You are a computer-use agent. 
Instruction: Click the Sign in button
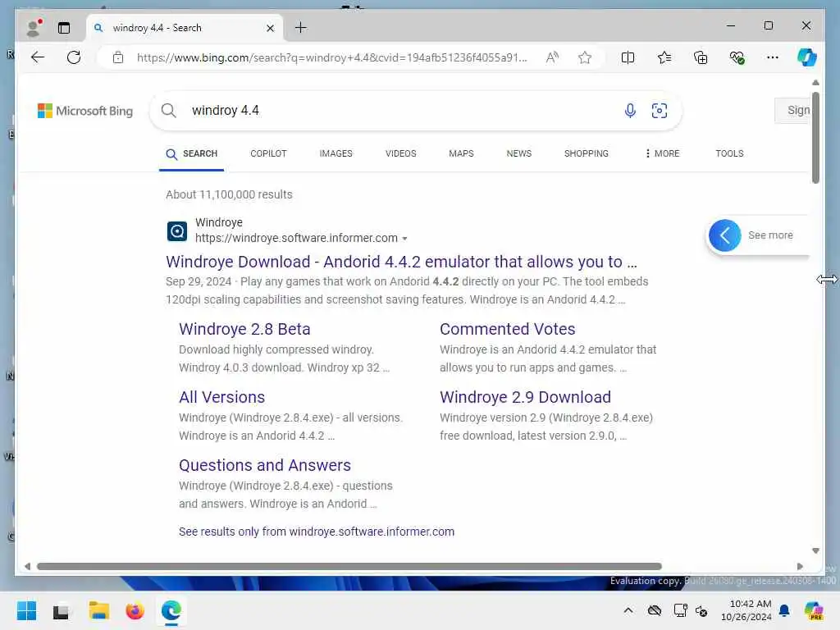[x=793, y=111]
